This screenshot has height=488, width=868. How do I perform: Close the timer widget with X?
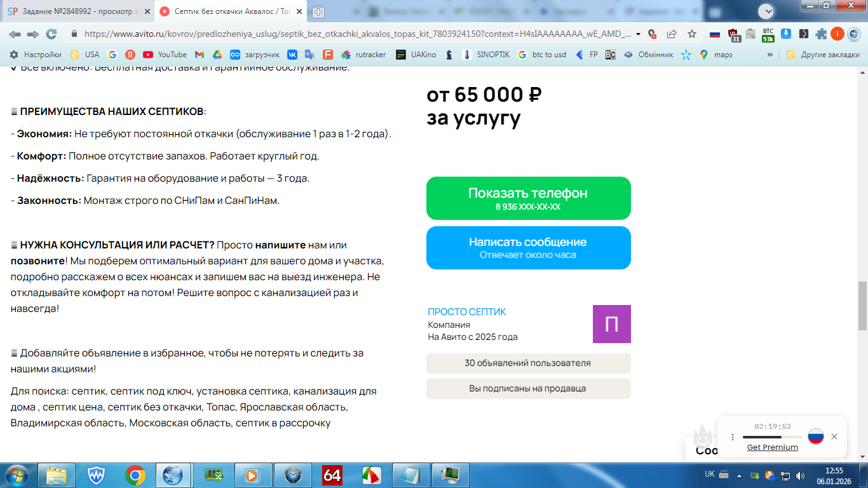(834, 437)
